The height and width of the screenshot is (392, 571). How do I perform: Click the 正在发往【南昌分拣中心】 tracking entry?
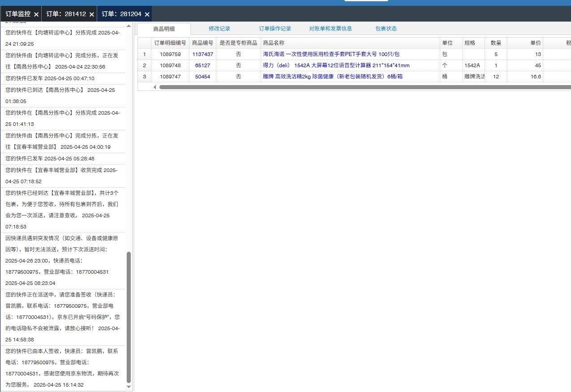(x=63, y=61)
